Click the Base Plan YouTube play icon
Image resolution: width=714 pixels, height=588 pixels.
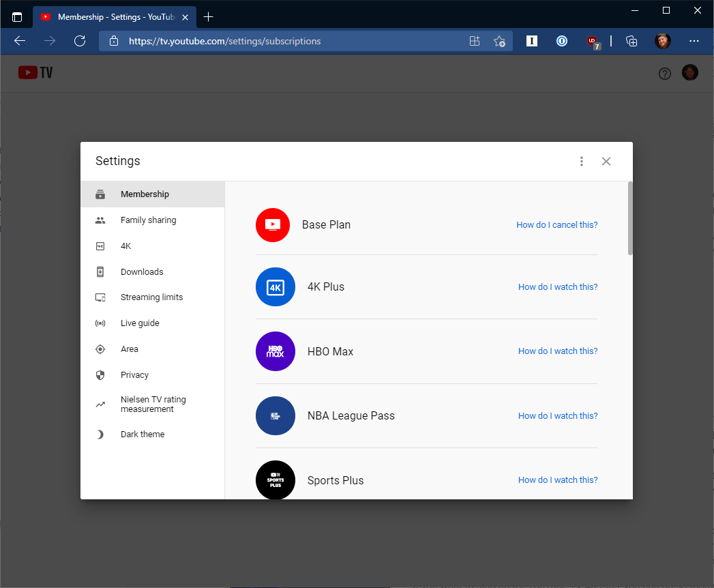[x=273, y=225]
